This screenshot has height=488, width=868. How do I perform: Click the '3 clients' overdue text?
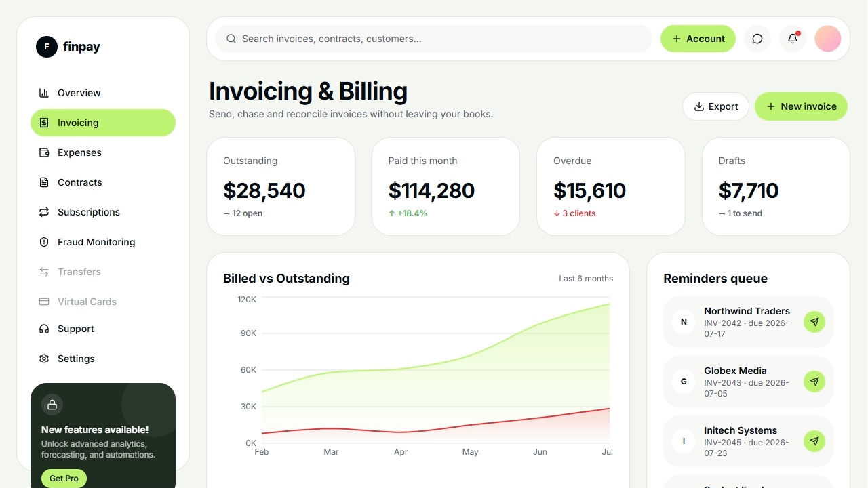click(574, 213)
